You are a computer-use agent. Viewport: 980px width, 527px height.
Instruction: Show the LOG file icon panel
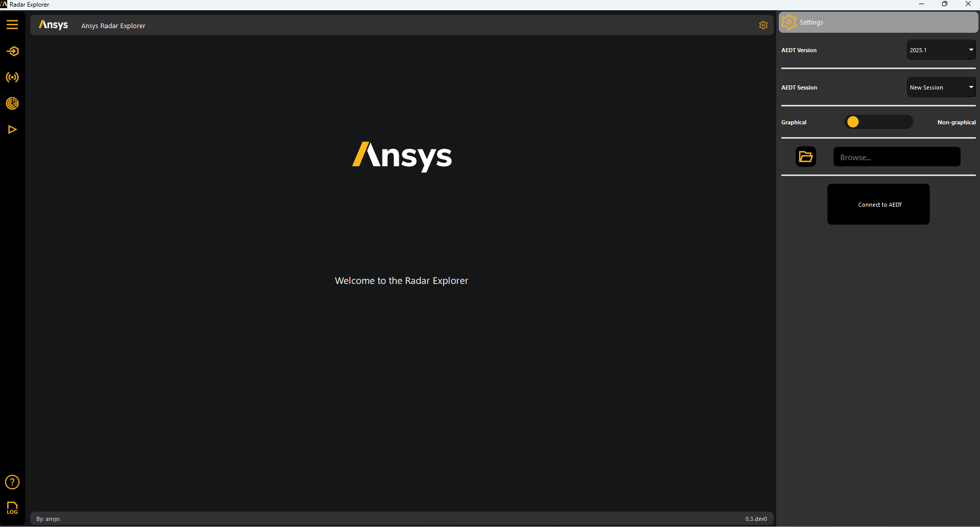point(12,508)
